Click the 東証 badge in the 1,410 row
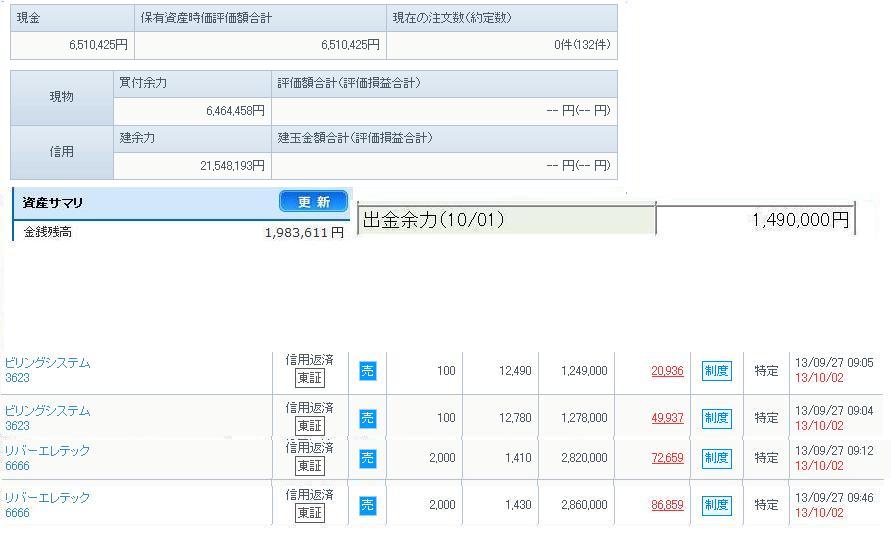The image size is (891, 538). 310,466
